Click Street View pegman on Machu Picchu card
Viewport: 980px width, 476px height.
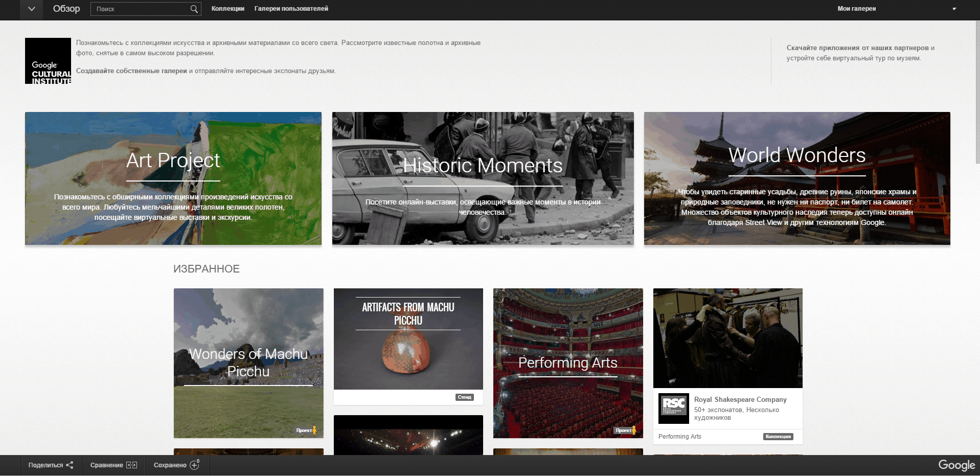314,430
